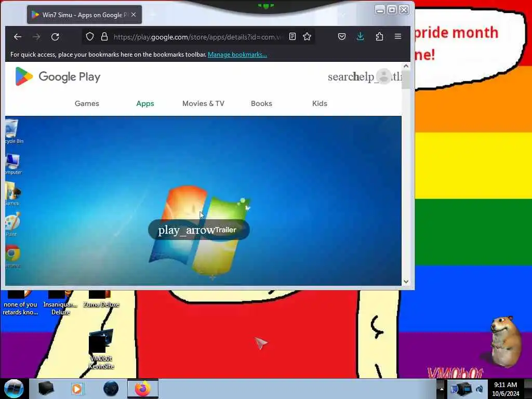Open the dark globe browser taskbar icon

point(111,389)
